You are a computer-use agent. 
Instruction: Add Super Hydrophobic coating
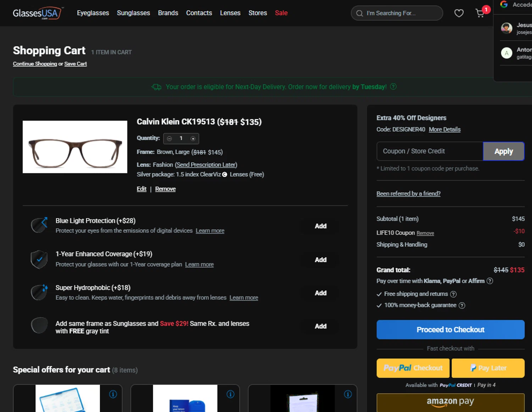[321, 293]
